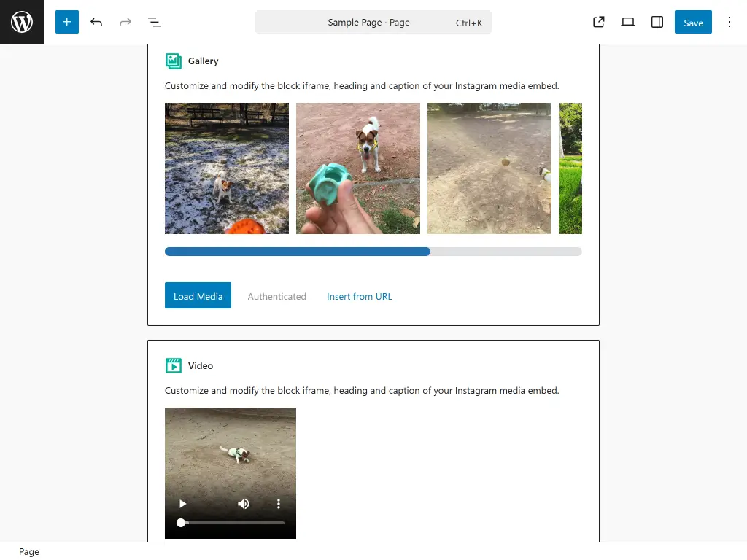Open the document overview panel
This screenshot has width=747, height=560.
tap(154, 22)
